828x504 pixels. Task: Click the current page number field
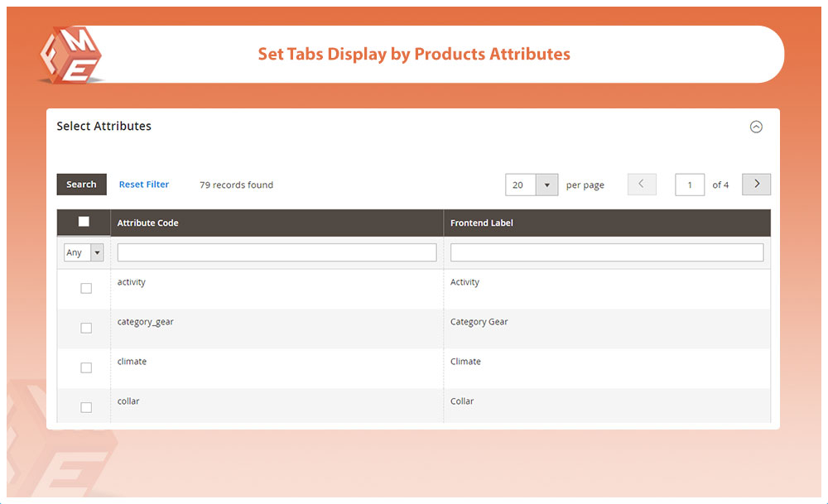(690, 185)
